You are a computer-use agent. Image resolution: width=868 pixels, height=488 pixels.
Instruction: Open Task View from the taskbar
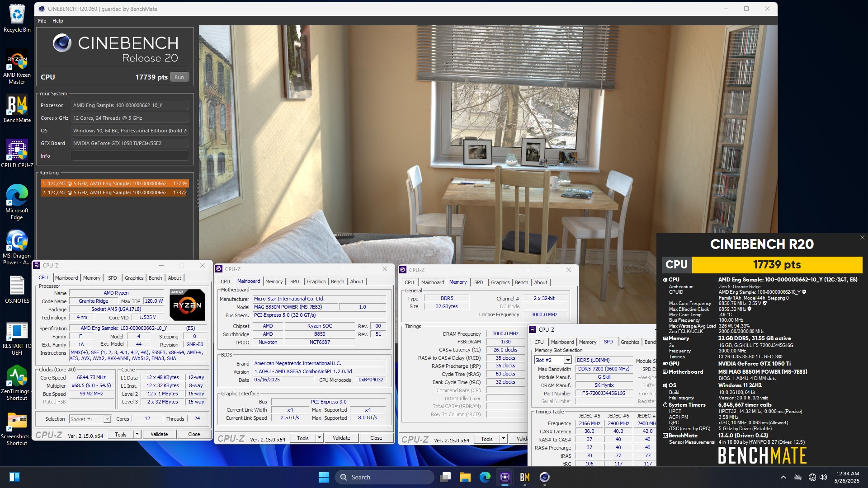coord(446,477)
